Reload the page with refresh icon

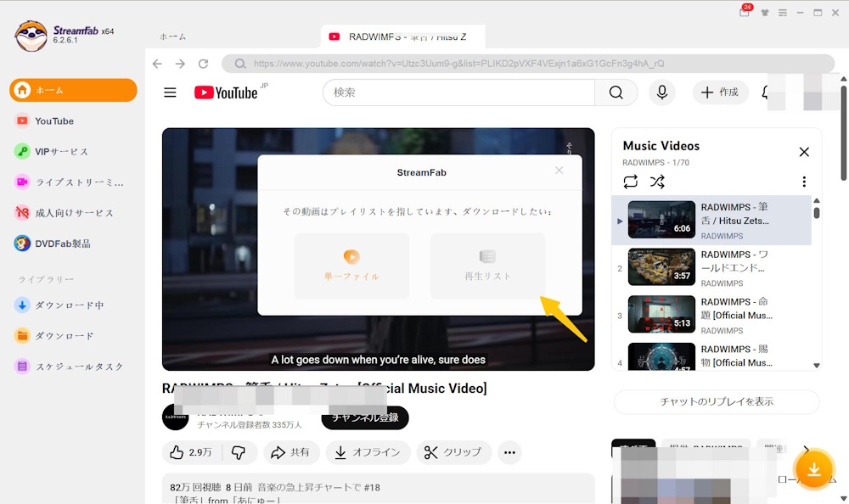click(x=203, y=64)
